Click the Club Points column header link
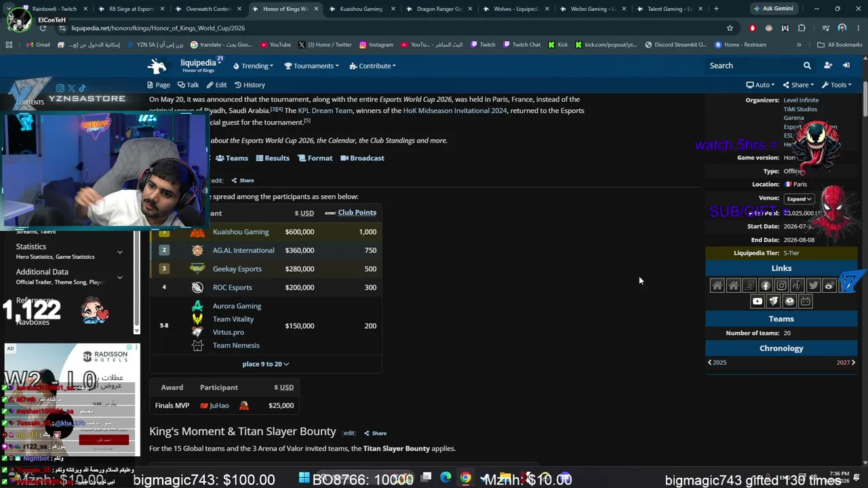The image size is (868, 488). coord(357,213)
